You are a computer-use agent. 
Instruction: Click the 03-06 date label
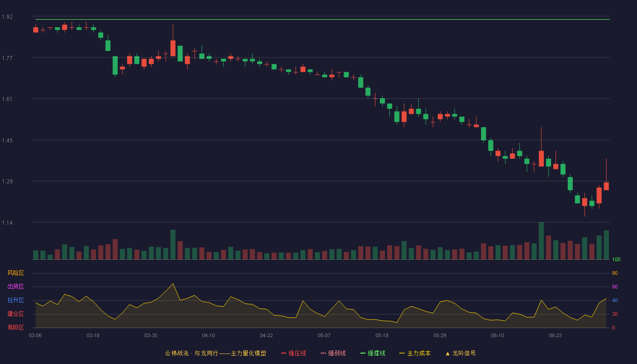(35, 335)
